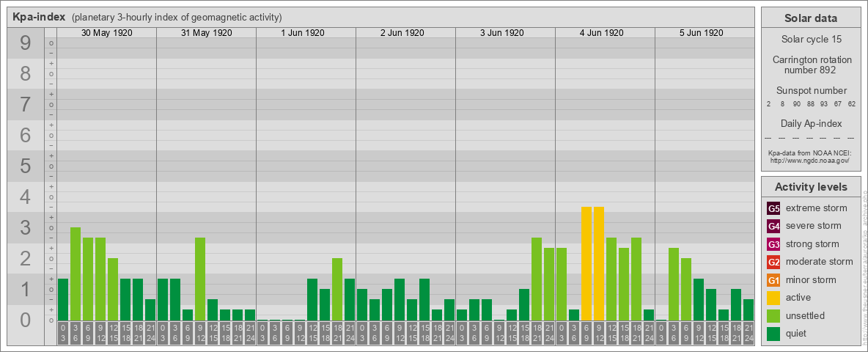
Task: Click the 12-15 time label under 1 Jun
Action: tap(312, 334)
